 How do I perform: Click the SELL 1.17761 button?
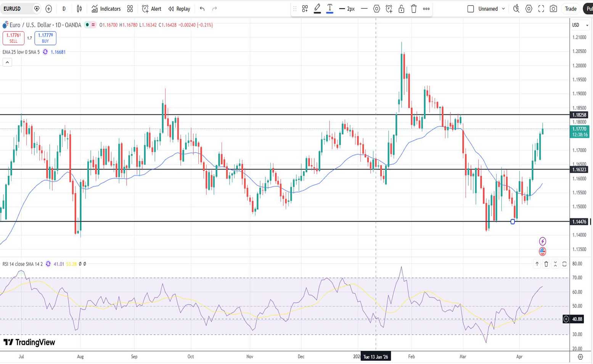(13, 38)
